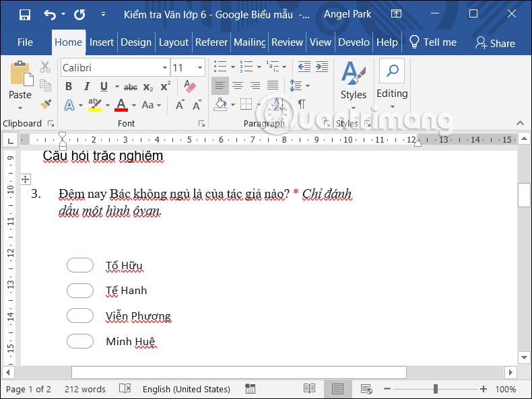Open proofing errors icon in status bar
The width and height of the screenshot is (532, 399).
tap(125, 388)
